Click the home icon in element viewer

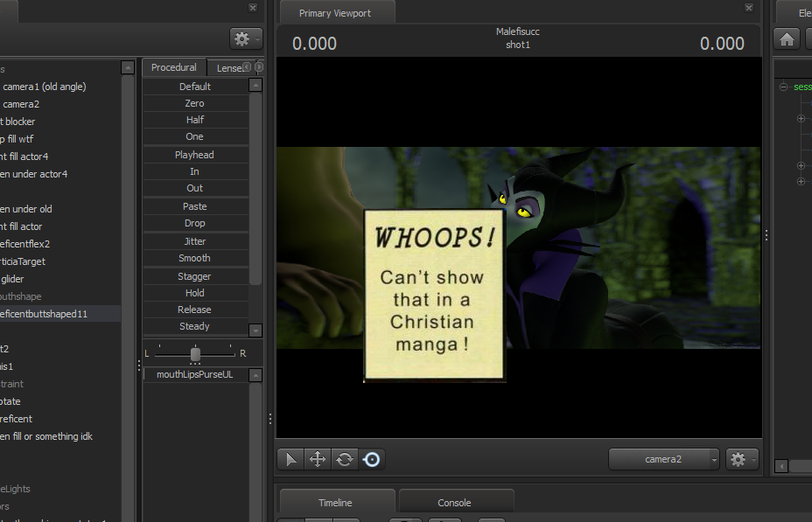(787, 38)
